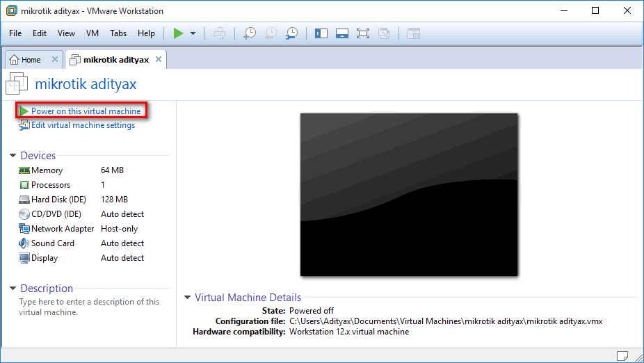Click the Display monitor icon

[x=24, y=258]
